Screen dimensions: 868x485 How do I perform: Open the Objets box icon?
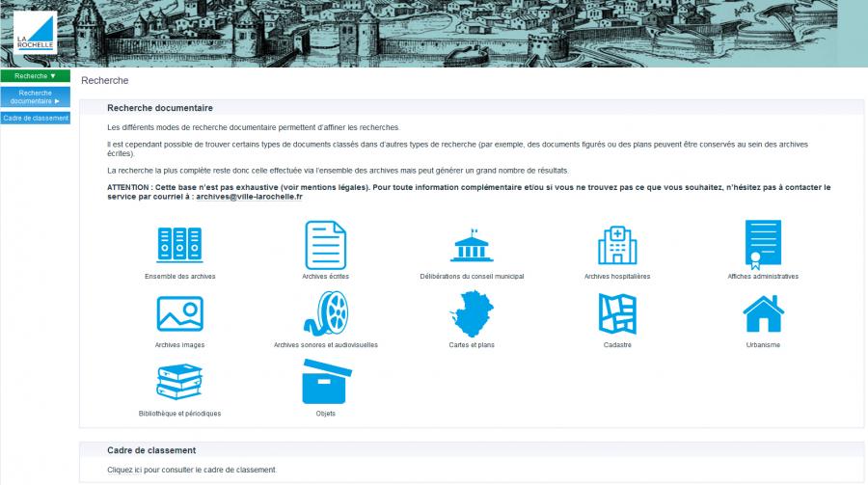tap(327, 382)
